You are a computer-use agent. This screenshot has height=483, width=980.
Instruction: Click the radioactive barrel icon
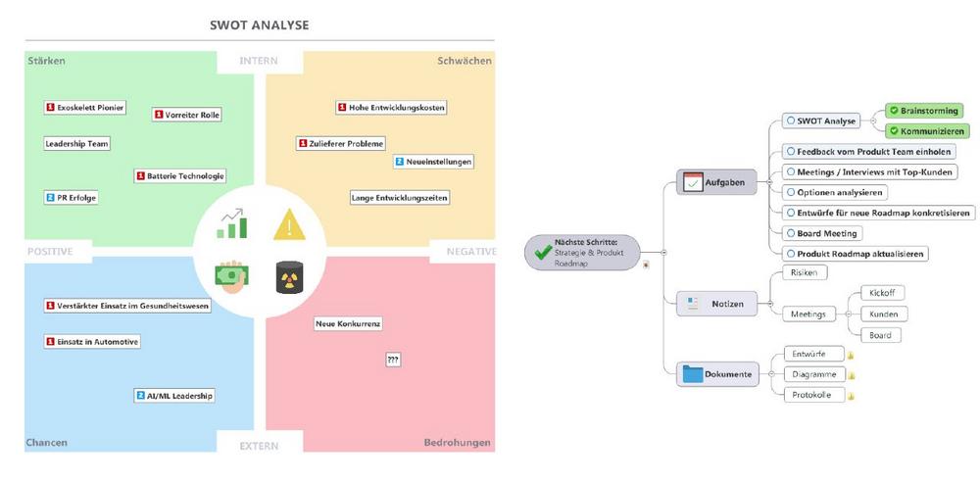click(x=289, y=277)
